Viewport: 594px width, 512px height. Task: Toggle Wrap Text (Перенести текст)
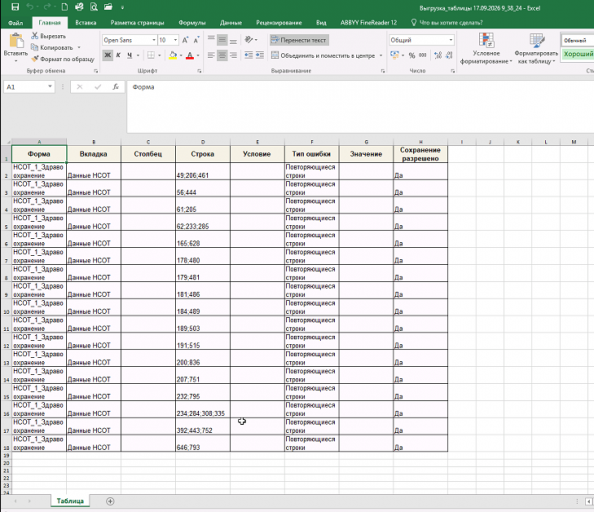coord(299,40)
